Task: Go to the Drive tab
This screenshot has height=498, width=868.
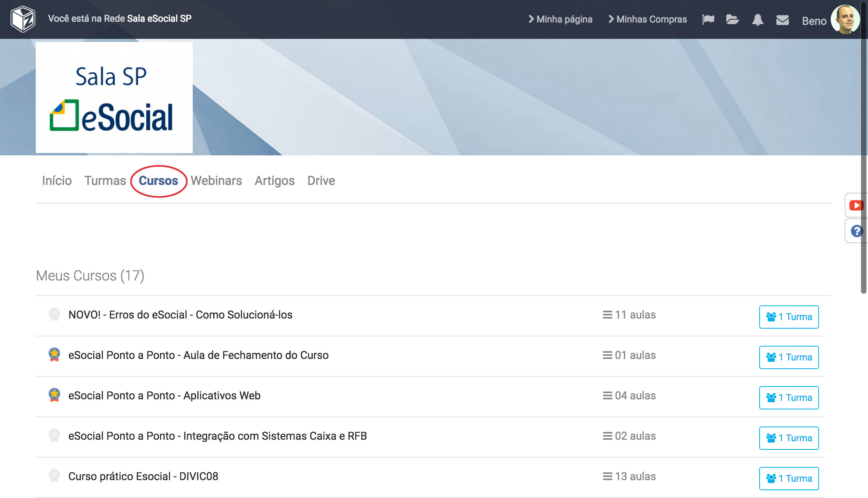Action: click(x=321, y=181)
